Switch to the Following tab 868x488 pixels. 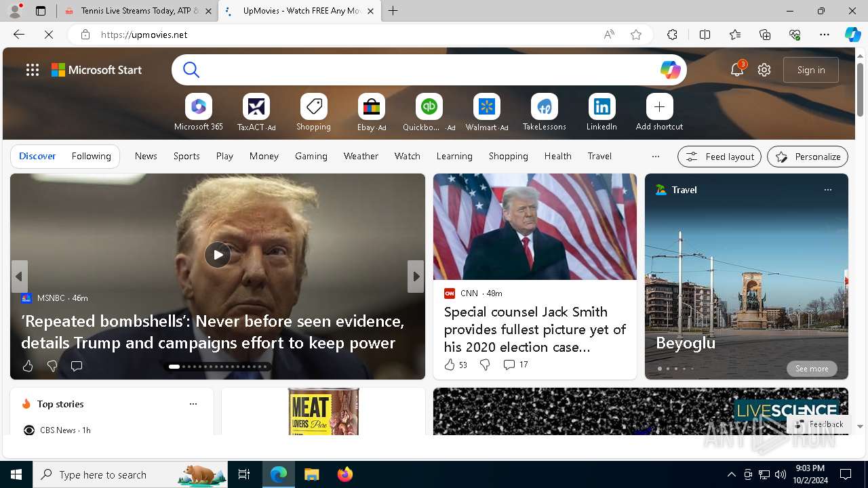(91, 156)
